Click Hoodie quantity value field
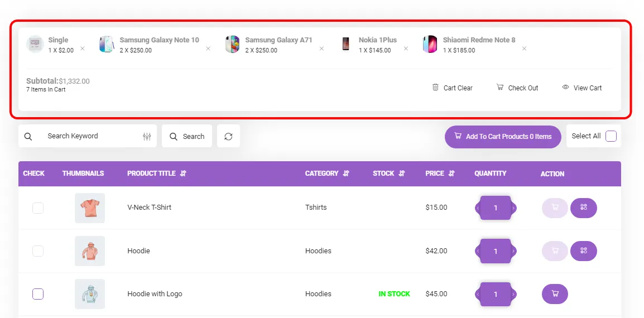This screenshot has height=318, width=644. 496,250
